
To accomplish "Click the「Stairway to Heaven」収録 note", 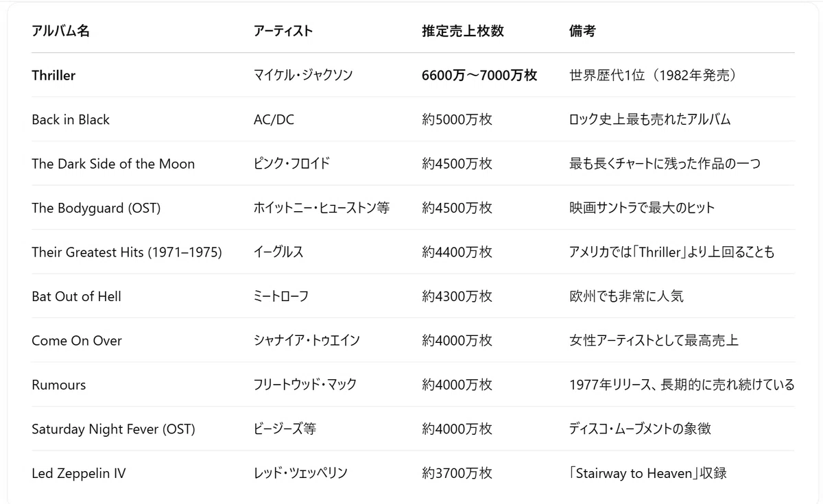I will (648, 473).
